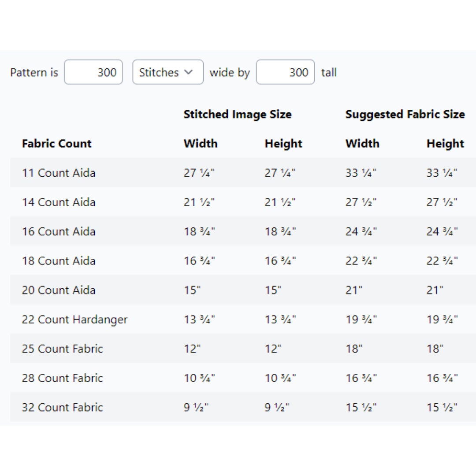Select the 20 Count Aida row

coord(243,290)
